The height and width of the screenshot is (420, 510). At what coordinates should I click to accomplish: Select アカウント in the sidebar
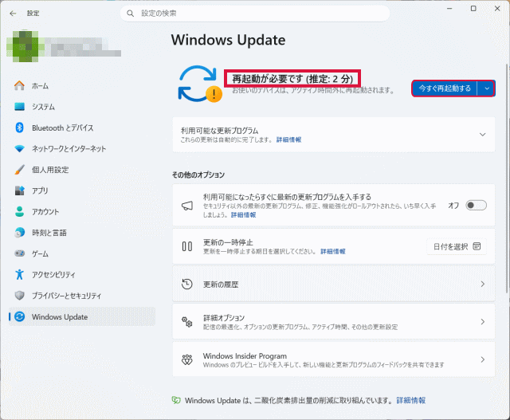pyautogui.click(x=82, y=211)
